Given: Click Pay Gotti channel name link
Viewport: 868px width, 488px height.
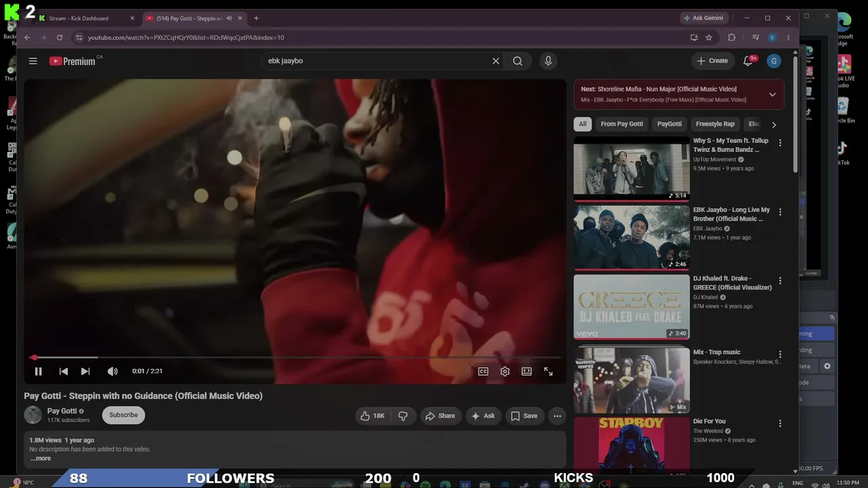Looking at the screenshot, I should click(x=62, y=411).
